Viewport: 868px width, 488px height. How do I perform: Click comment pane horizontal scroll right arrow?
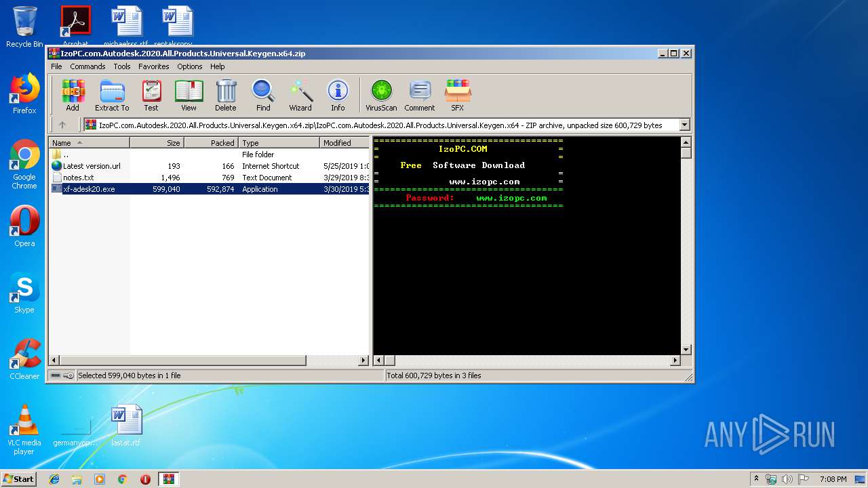675,361
